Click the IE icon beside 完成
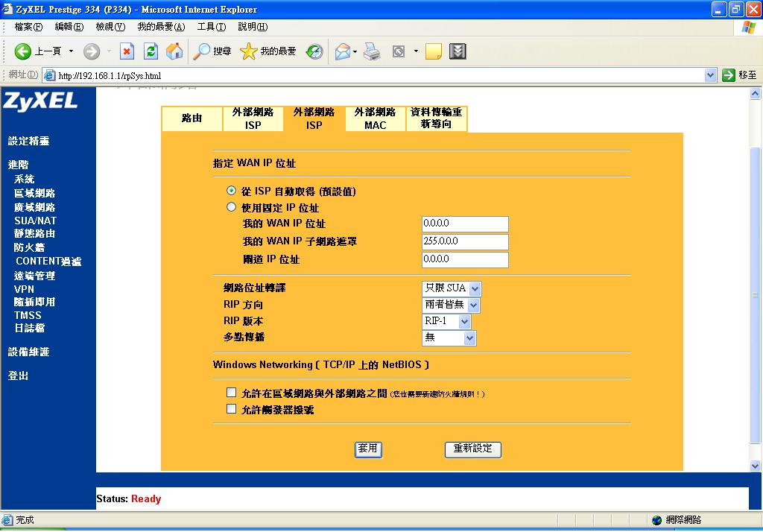This screenshot has height=532, width=763. 7,520
